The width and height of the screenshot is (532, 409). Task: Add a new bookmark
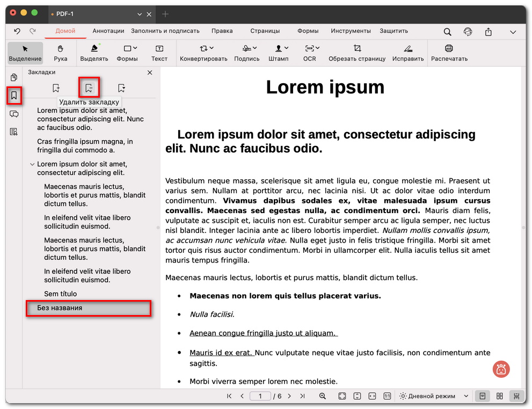point(56,87)
